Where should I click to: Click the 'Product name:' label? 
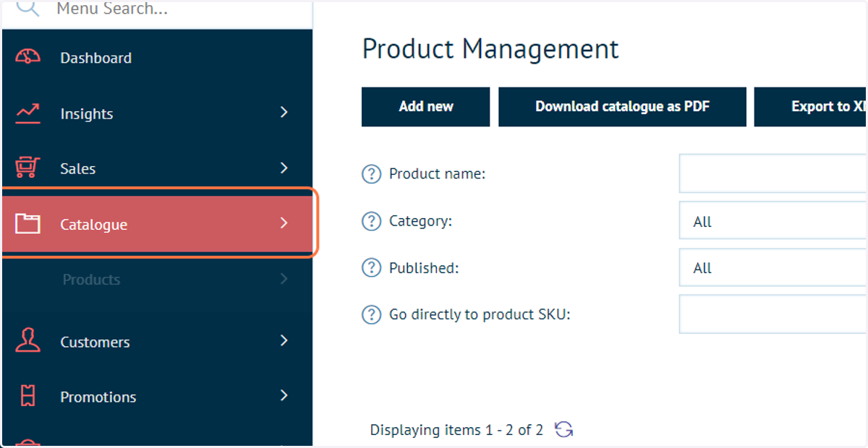437,173
